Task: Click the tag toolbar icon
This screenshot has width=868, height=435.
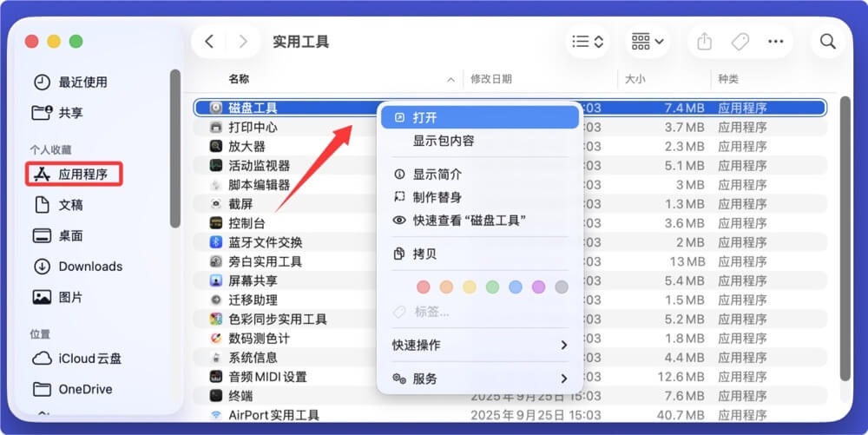Action: pyautogui.click(x=740, y=42)
